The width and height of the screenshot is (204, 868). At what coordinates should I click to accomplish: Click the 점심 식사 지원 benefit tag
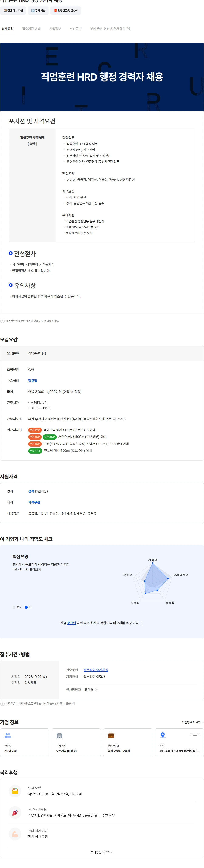click(x=13, y=10)
